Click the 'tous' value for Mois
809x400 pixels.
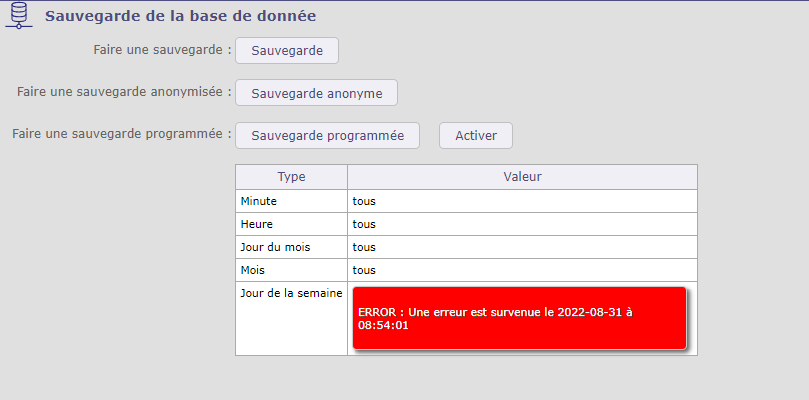point(364,270)
